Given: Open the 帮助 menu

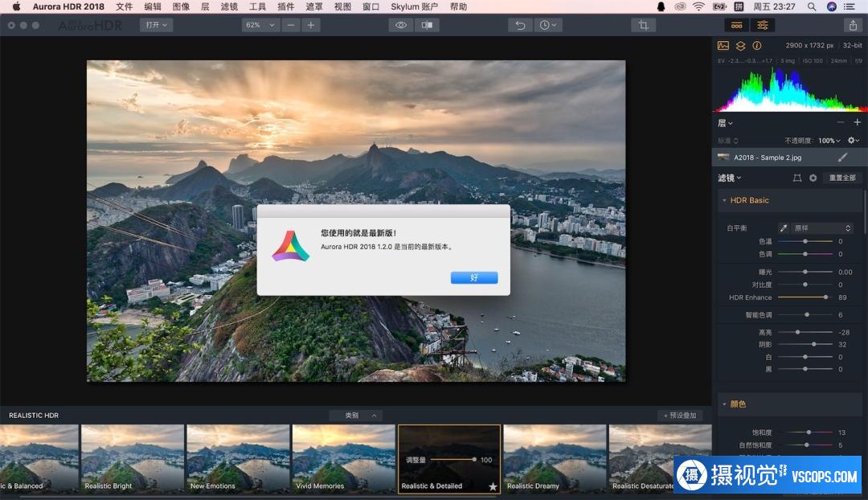Looking at the screenshot, I should (x=458, y=6).
